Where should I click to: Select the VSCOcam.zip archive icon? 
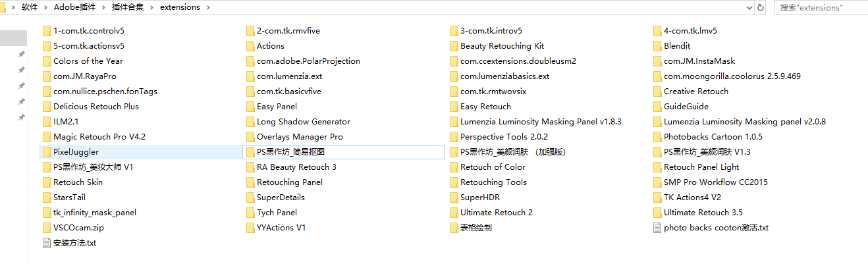click(x=47, y=228)
